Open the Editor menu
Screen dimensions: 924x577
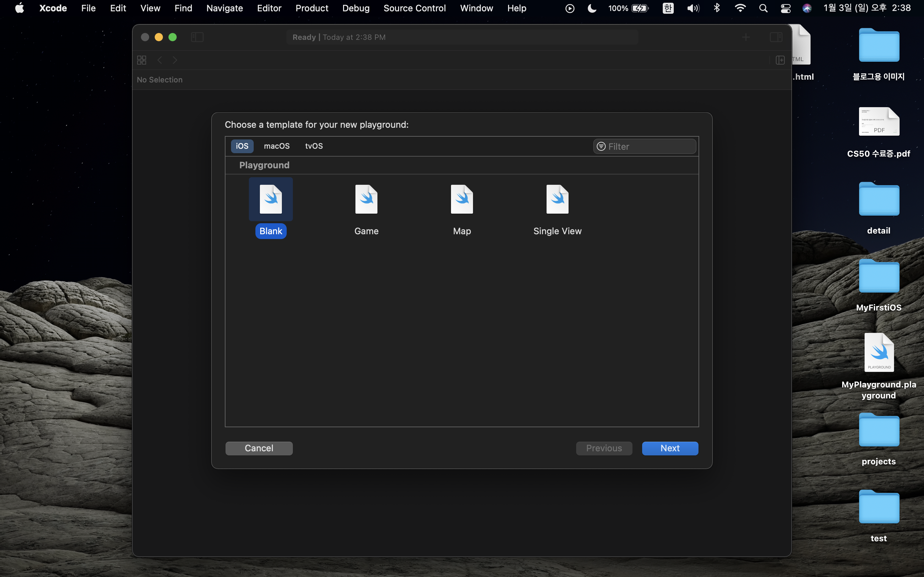pos(269,8)
